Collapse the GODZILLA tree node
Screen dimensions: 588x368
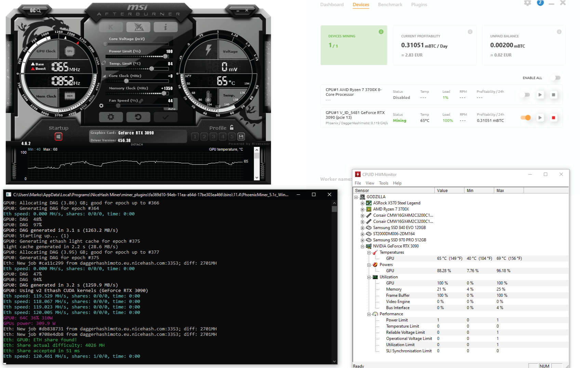[x=356, y=197]
